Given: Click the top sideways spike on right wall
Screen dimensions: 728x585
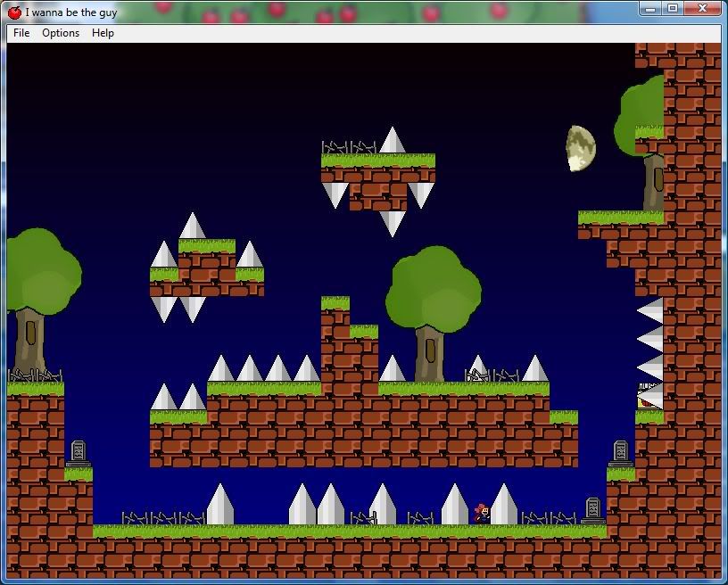Looking at the screenshot, I should [x=650, y=310].
